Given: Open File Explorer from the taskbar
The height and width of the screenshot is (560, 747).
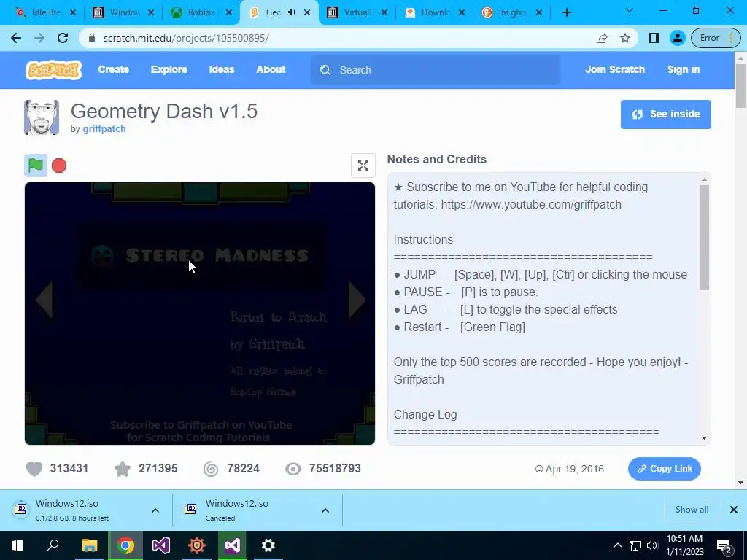Looking at the screenshot, I should coord(89,545).
